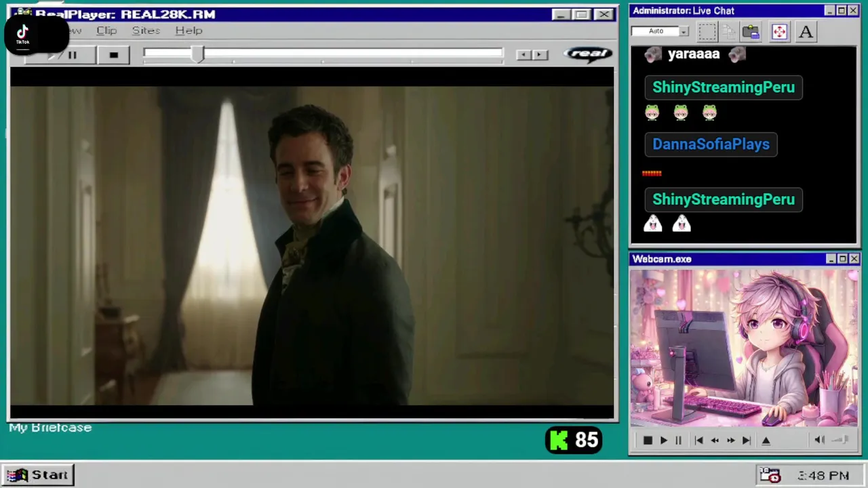The height and width of the screenshot is (488, 868).
Task: Select the dashed selection tool in Live Chat
Action: tap(707, 31)
